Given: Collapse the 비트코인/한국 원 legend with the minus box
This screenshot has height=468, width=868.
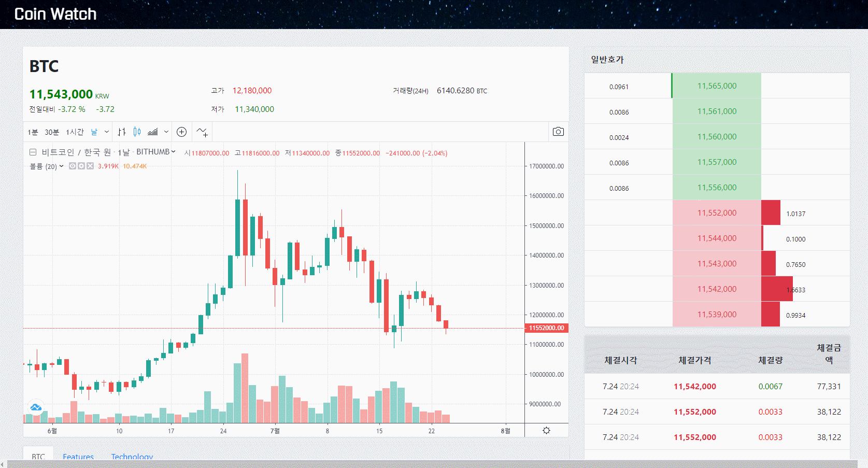Looking at the screenshot, I should [x=32, y=152].
